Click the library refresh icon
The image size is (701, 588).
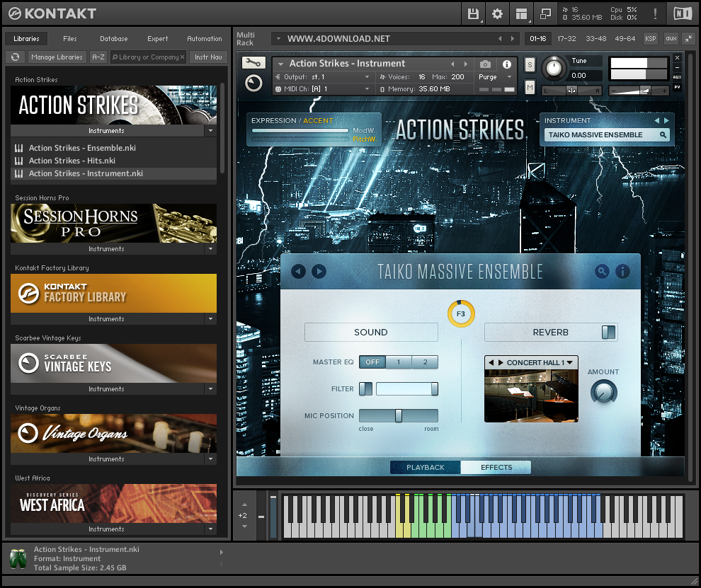click(15, 57)
